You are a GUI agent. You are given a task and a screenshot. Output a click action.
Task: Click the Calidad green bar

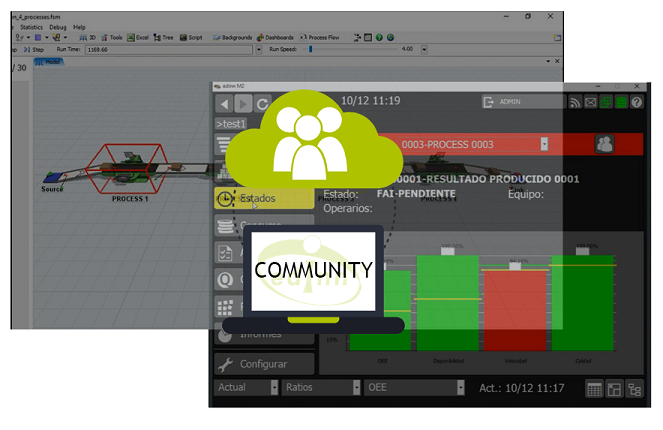pyautogui.click(x=583, y=303)
